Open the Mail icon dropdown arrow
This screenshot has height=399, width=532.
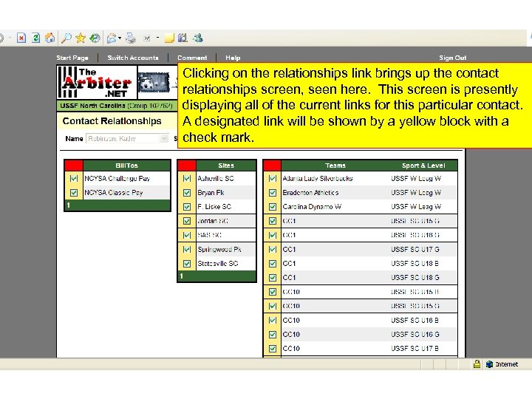[120, 38]
